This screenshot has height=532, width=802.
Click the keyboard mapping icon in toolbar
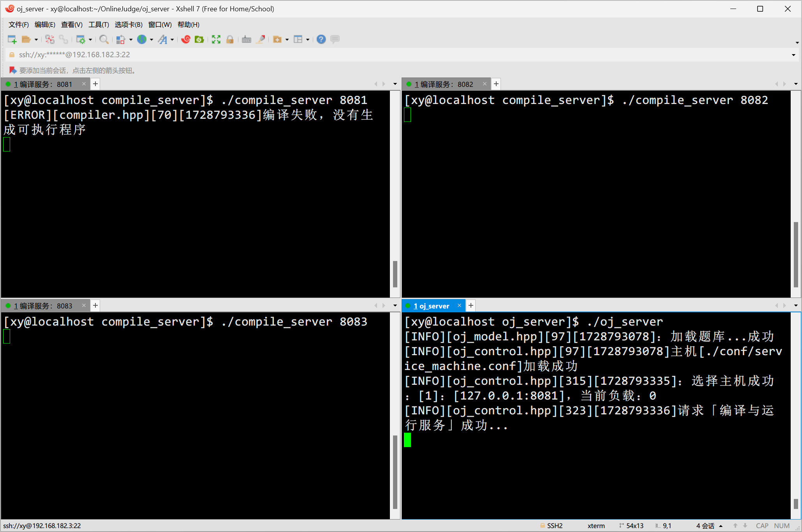click(246, 39)
